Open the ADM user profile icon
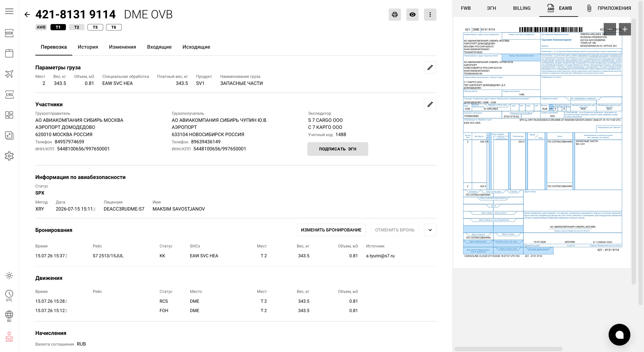Screen dimensions: 644x352 click(x=9, y=337)
